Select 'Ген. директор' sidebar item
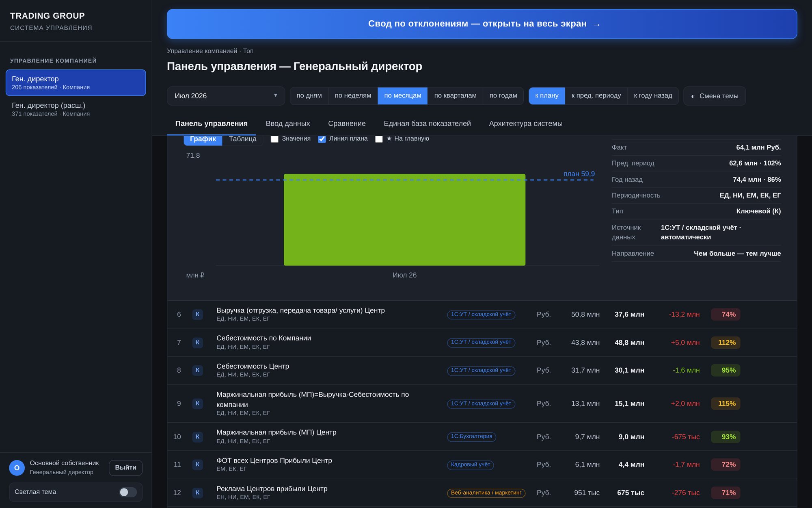The width and height of the screenshot is (812, 508). [x=76, y=82]
